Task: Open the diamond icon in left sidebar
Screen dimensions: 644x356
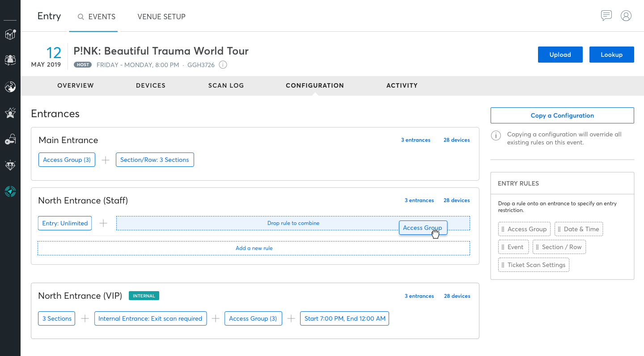Action: [10, 165]
